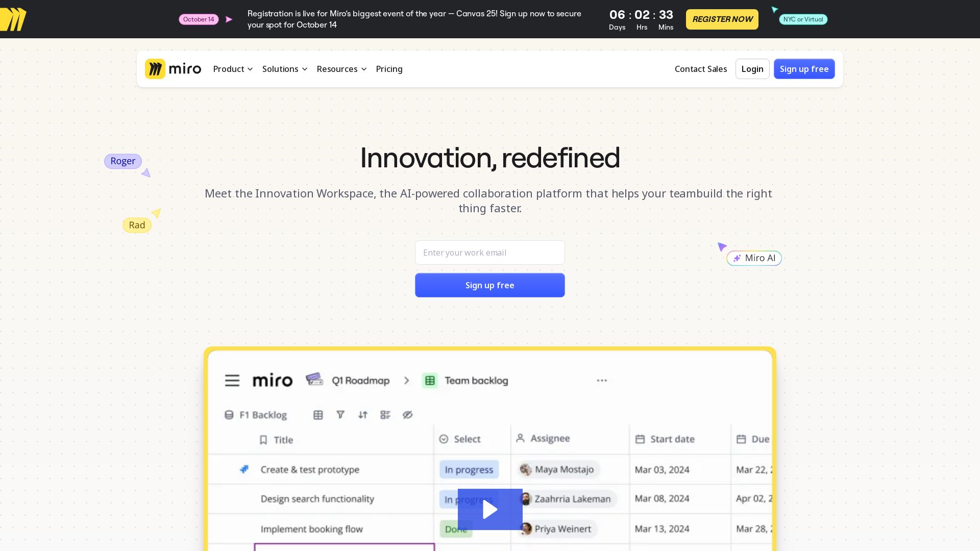Open the hamburger menu in board preview
The width and height of the screenshot is (980, 551).
[232, 381]
